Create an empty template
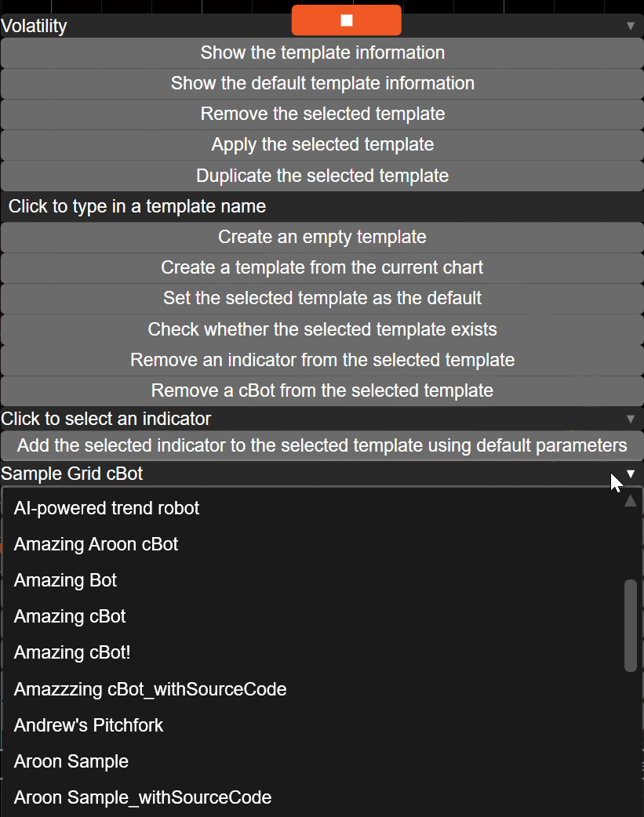This screenshot has width=644, height=817. (x=322, y=237)
